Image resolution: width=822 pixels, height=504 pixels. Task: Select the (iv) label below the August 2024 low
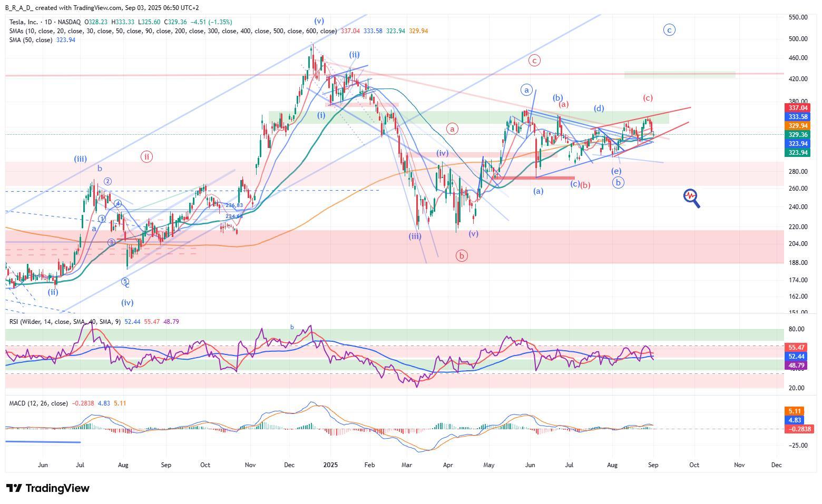127,303
